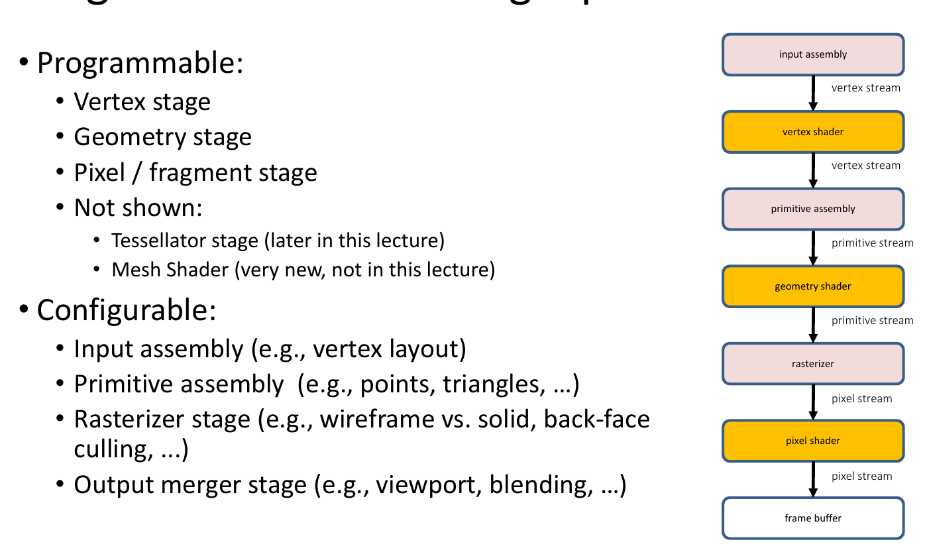Click the Input assembly bullet text
927x560 pixels.
270,349
